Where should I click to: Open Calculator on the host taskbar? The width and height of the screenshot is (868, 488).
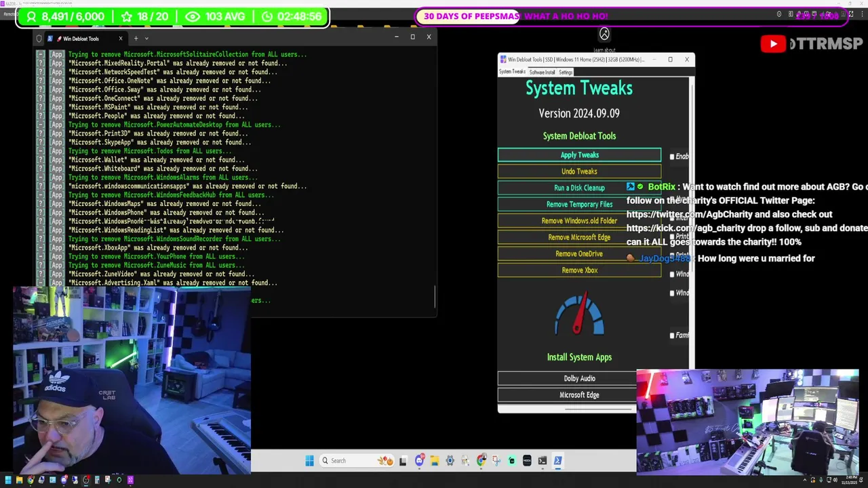[x=97, y=480]
